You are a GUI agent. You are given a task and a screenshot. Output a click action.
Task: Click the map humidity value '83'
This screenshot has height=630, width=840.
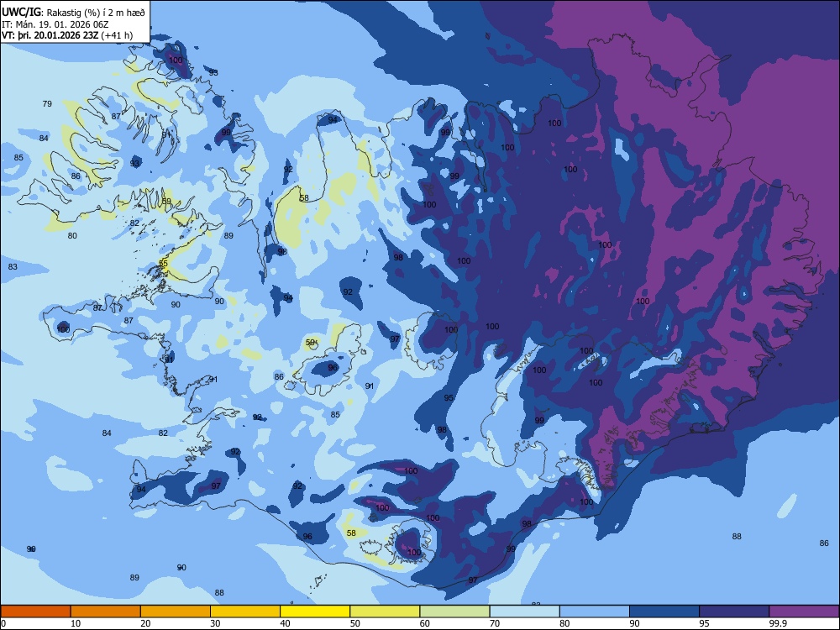click(13, 267)
